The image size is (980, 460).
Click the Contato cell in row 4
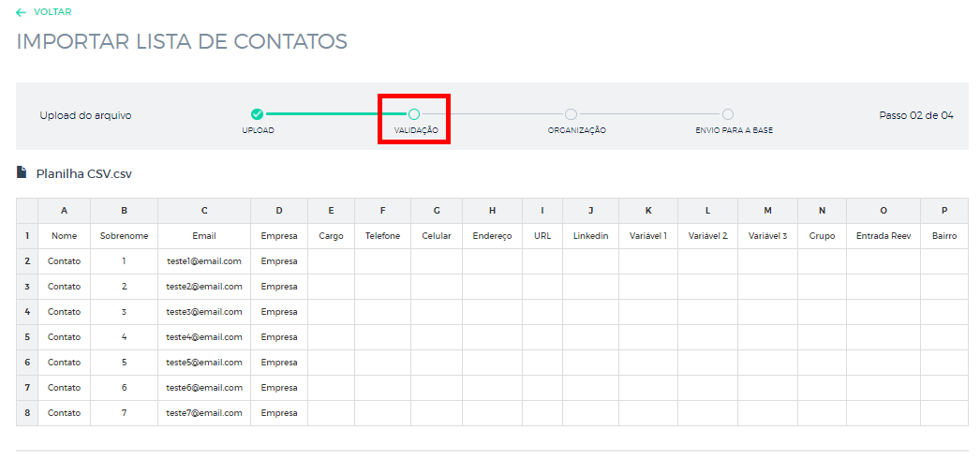coord(65,312)
